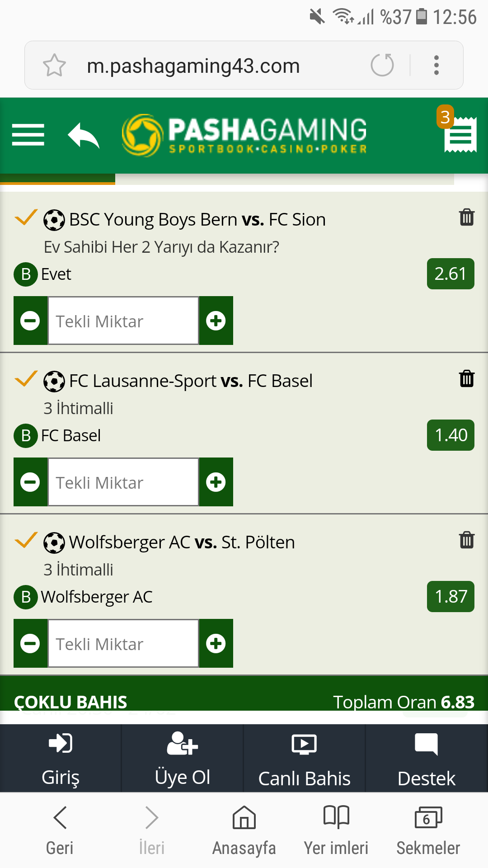The height and width of the screenshot is (868, 488).
Task: Decrease the stake for the FC Basel bet
Action: click(x=30, y=482)
